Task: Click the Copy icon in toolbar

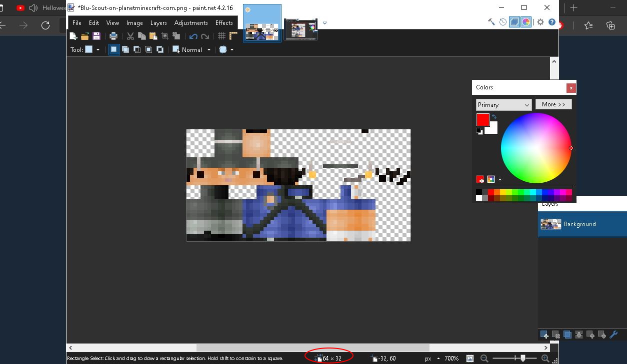Action: coord(142,36)
